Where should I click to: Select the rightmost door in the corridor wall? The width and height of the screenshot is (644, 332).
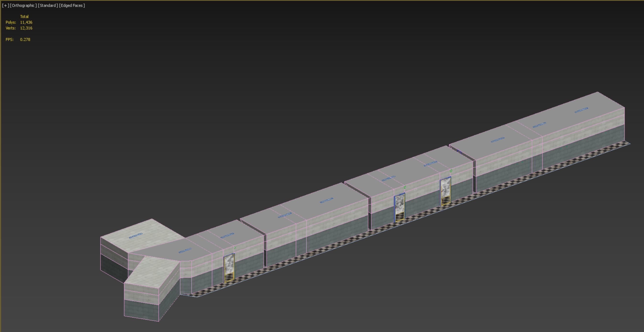(446, 191)
